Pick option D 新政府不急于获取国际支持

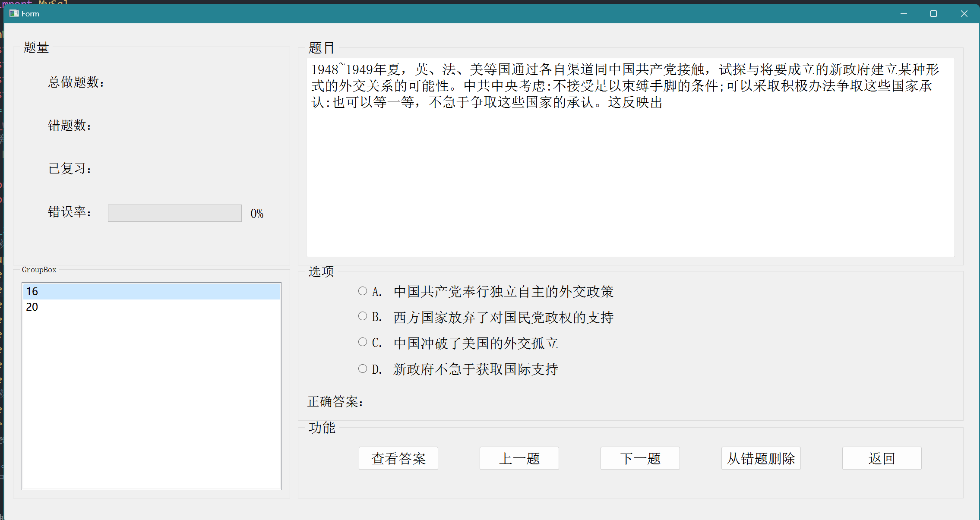363,369
